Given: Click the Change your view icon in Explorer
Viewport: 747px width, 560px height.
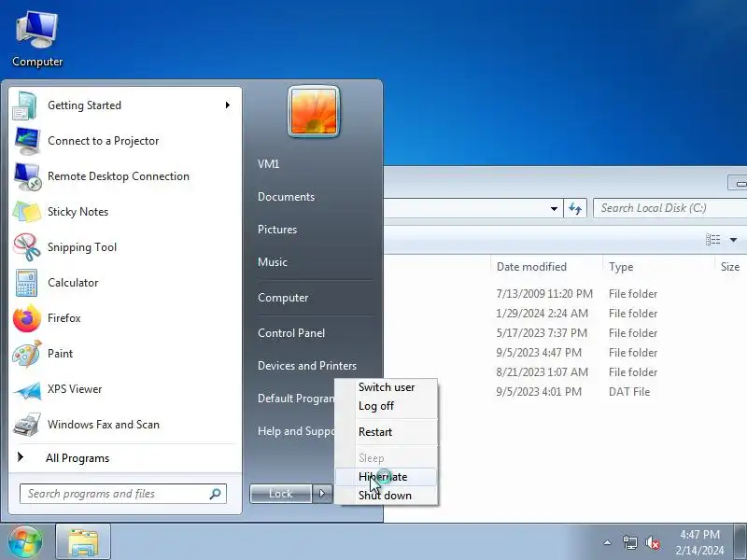Looking at the screenshot, I should pyautogui.click(x=712, y=240).
